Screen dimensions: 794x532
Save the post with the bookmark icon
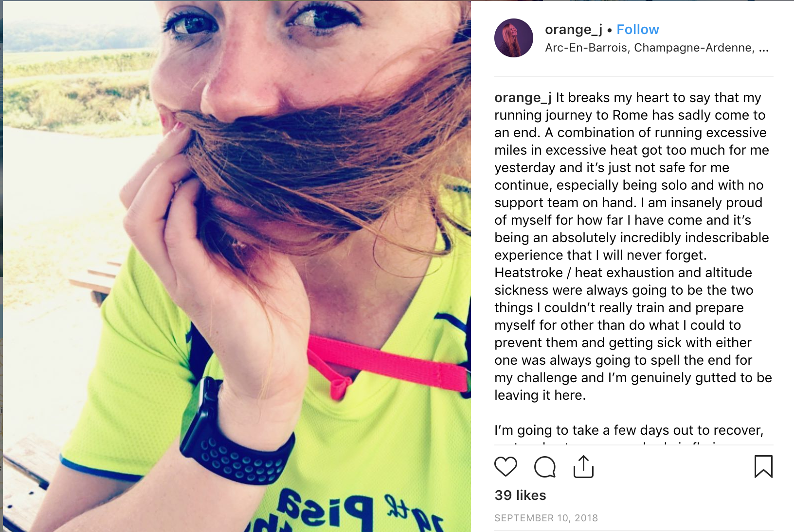pos(763,466)
